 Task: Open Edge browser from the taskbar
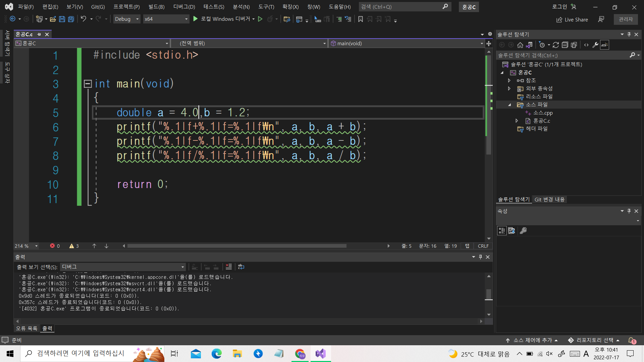point(217,354)
